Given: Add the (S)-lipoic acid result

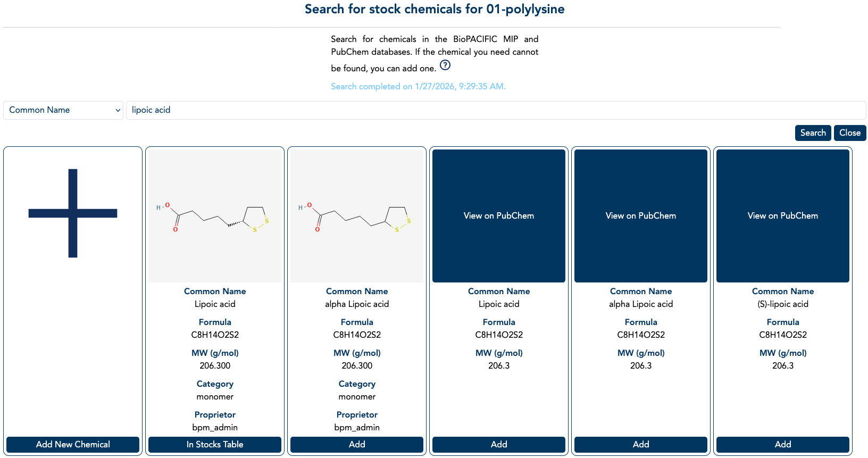Looking at the screenshot, I should (x=783, y=445).
